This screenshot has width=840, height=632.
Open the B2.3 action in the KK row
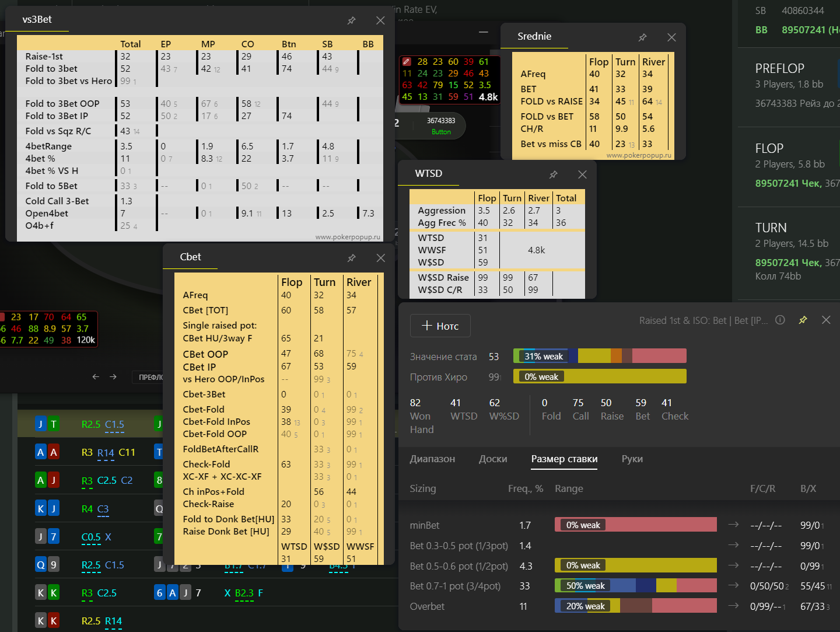coord(244,593)
